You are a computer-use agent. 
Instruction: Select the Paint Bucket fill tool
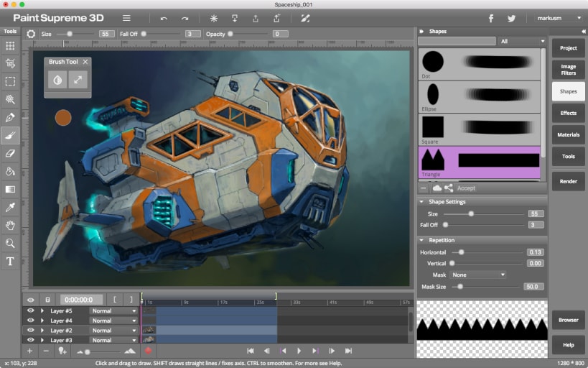pos(10,171)
